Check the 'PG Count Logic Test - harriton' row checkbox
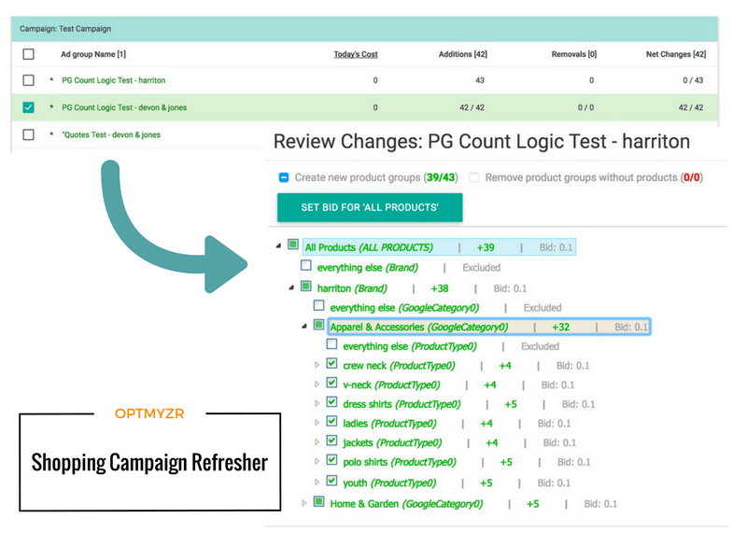Screen dimensions: 747x560 point(28,81)
